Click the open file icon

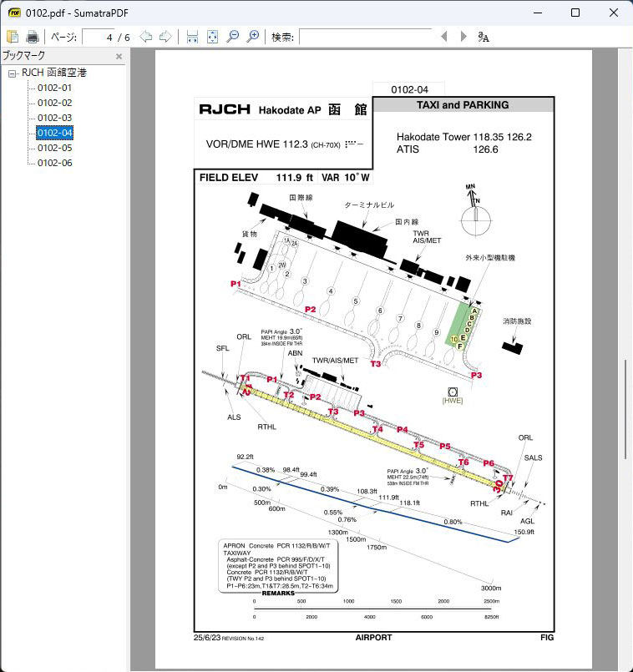coord(13,37)
